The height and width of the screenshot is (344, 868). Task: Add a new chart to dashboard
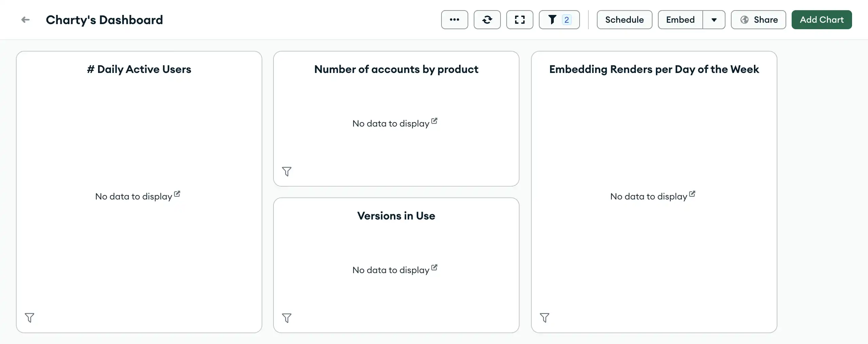(x=822, y=20)
